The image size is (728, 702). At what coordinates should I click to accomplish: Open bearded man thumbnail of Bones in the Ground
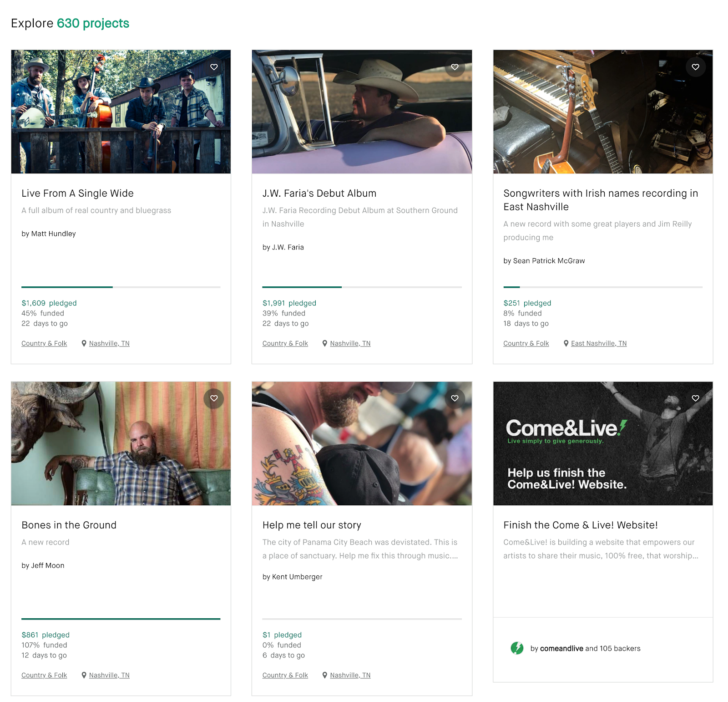point(121,443)
